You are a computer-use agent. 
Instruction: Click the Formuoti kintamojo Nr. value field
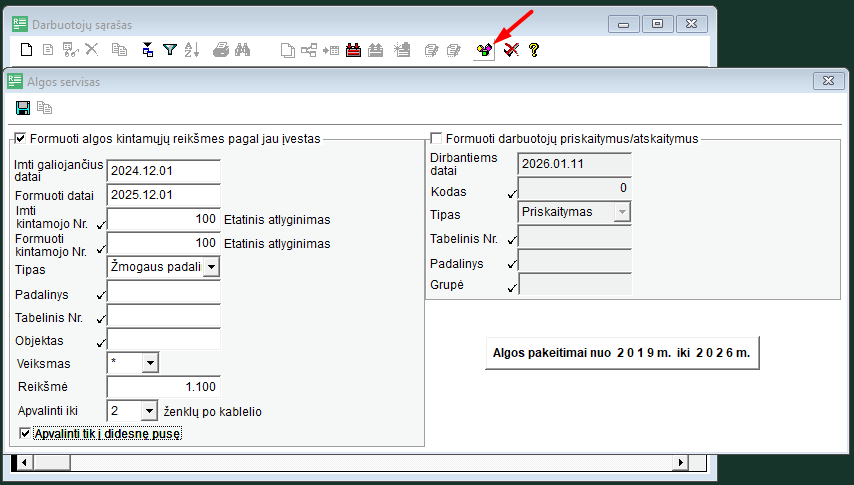point(163,243)
